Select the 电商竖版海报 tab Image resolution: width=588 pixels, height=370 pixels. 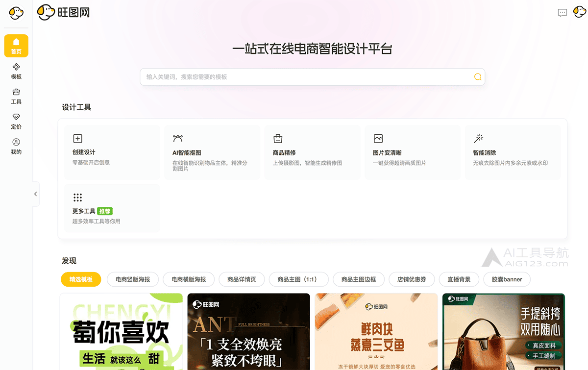click(x=133, y=279)
